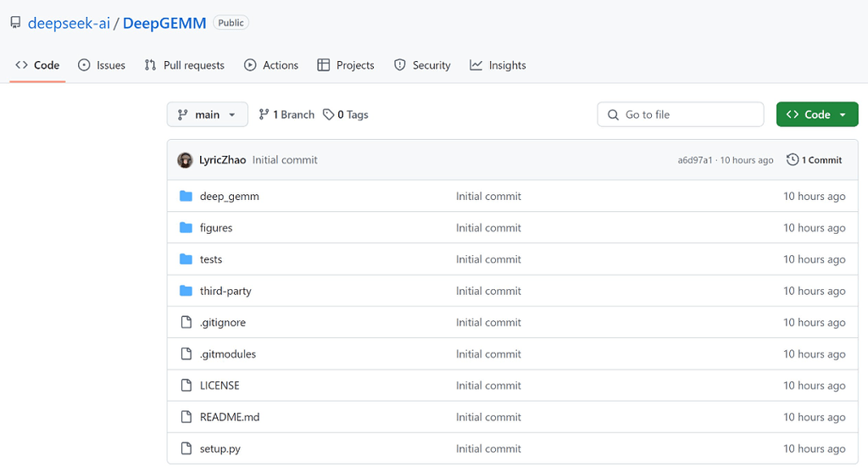Image resolution: width=868 pixels, height=473 pixels.
Task: Open the README.md file
Action: (230, 417)
